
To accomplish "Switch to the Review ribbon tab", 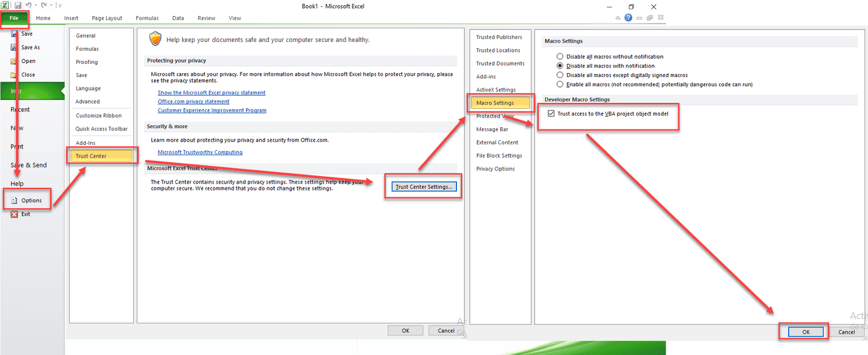I will (x=206, y=18).
